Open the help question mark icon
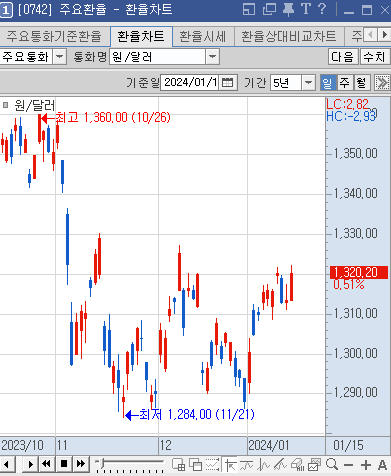Image resolution: width=391 pixels, height=476 pixels. coord(322,9)
